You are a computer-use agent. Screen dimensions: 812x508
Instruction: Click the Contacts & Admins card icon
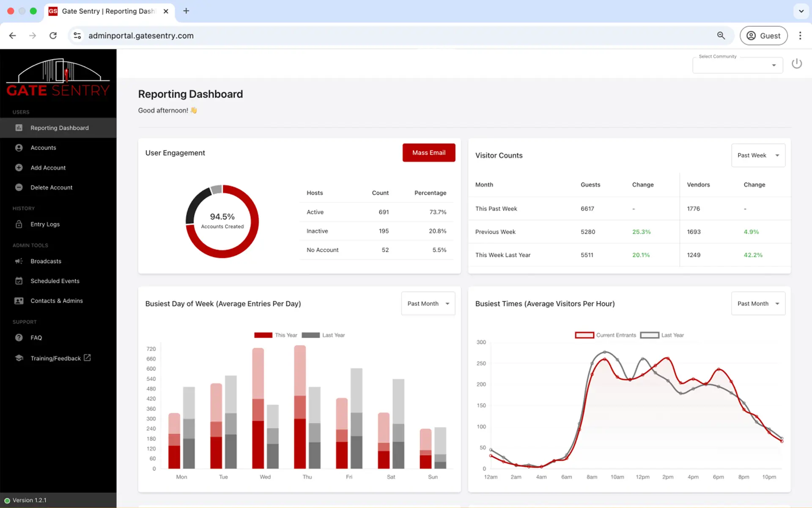[19, 301]
